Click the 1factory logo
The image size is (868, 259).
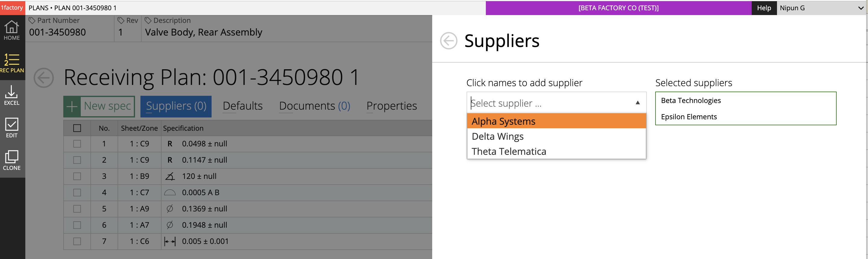pos(12,8)
